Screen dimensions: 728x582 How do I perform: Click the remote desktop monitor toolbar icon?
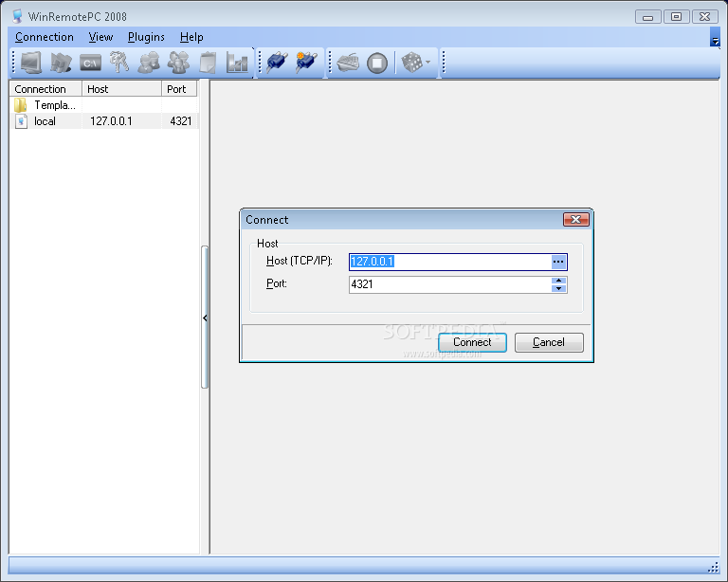point(31,63)
